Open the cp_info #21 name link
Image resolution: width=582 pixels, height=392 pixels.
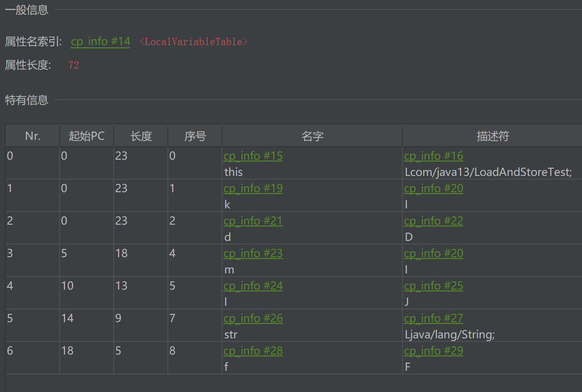click(x=253, y=221)
